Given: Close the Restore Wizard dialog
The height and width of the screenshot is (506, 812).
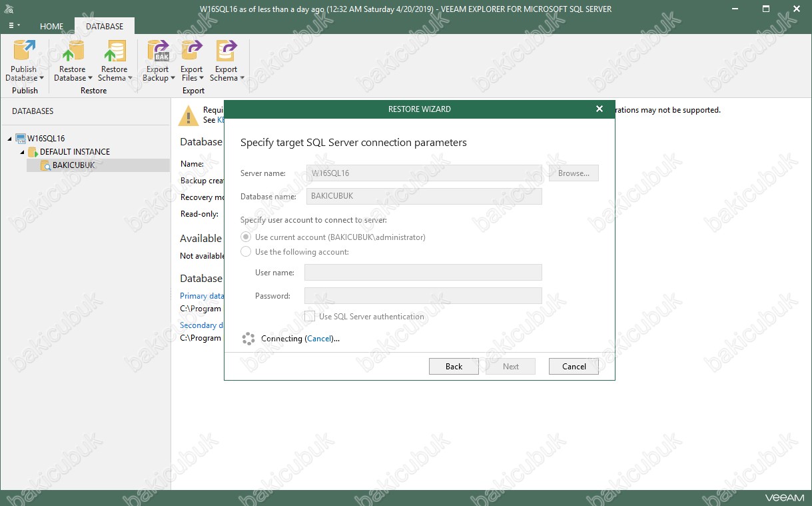Looking at the screenshot, I should click(600, 109).
